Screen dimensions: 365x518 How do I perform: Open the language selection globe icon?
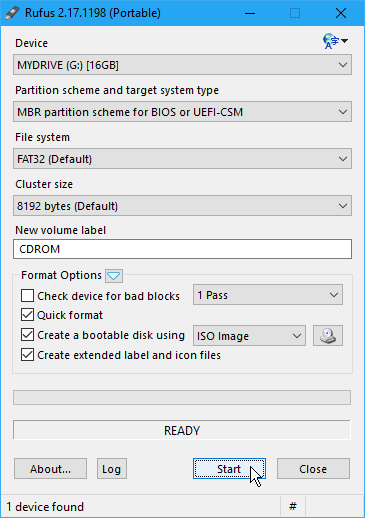tap(335, 41)
